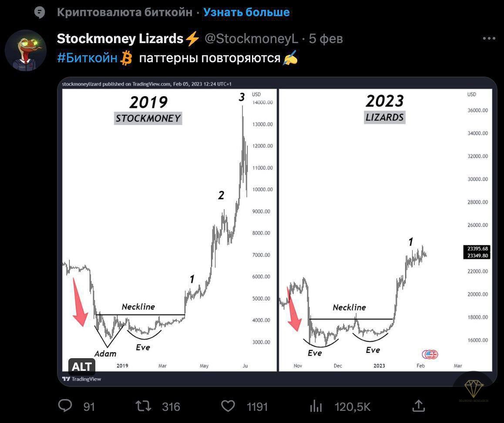Image resolution: width=504 pixels, height=423 pixels.
Task: Like the tweet with heart icon
Action: 228,406
